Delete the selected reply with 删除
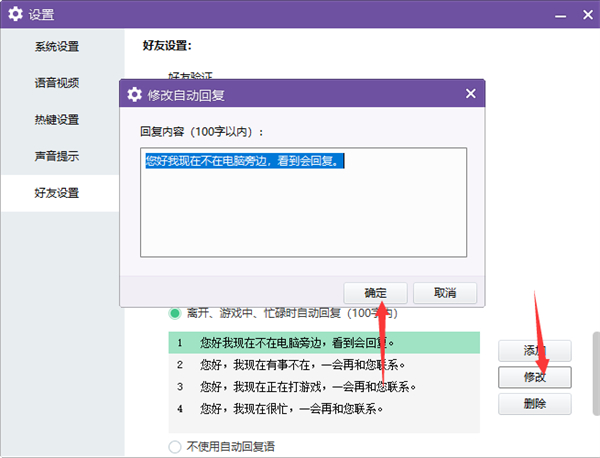This screenshot has height=458, width=600. 534,404
